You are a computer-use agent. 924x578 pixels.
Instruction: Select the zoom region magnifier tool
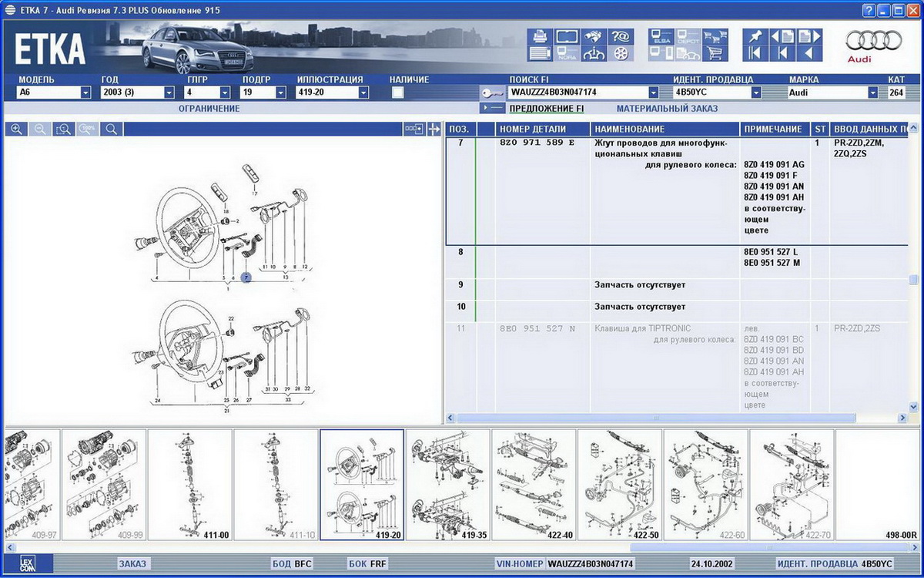tap(63, 129)
